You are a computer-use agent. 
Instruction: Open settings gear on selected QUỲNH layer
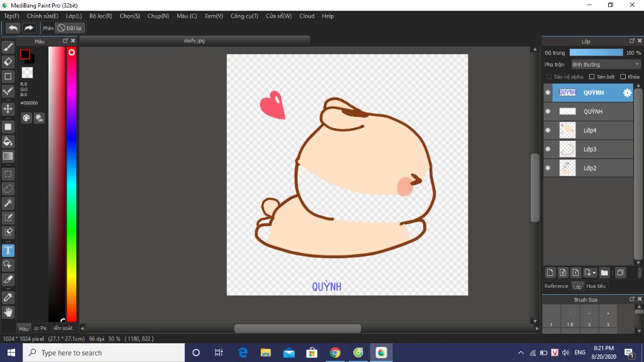[x=627, y=93]
